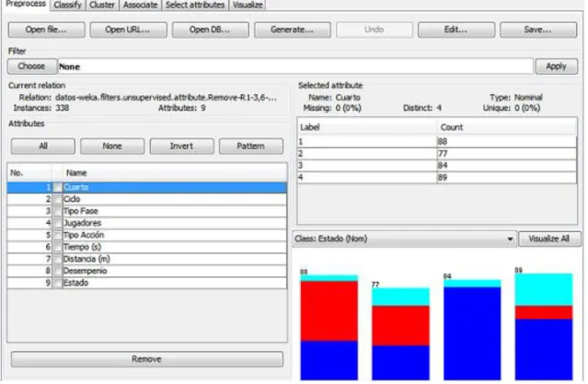Viewport: 588px width, 384px height.
Task: Check the Tiempo (s) attribute checkbox
Action: pyautogui.click(x=57, y=248)
